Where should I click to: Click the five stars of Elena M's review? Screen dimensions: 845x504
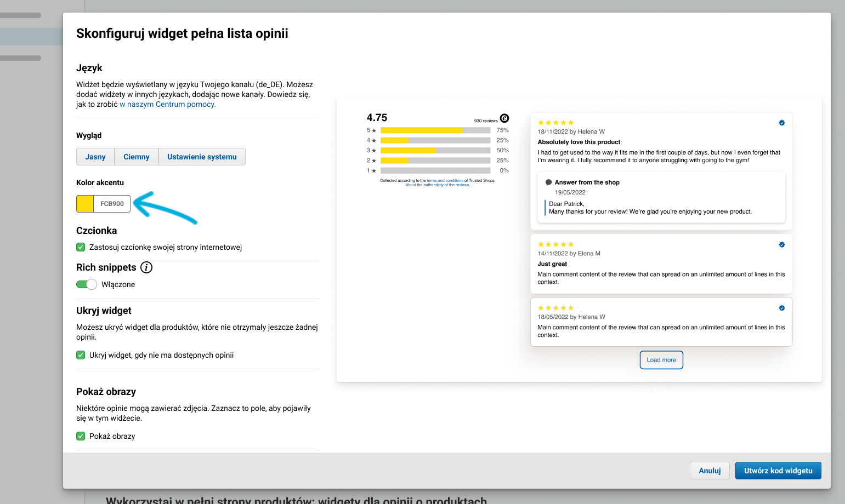[555, 244]
